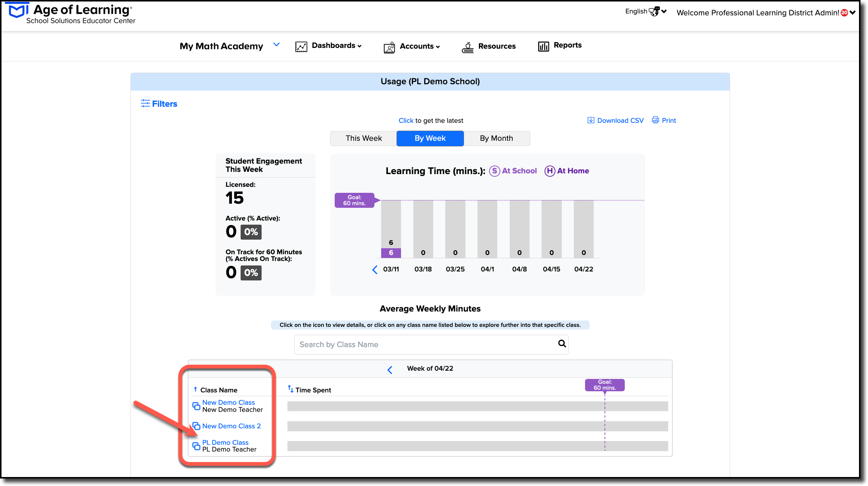Click the Download CSV icon
Viewport: 868px width, 486px height.
coord(591,120)
